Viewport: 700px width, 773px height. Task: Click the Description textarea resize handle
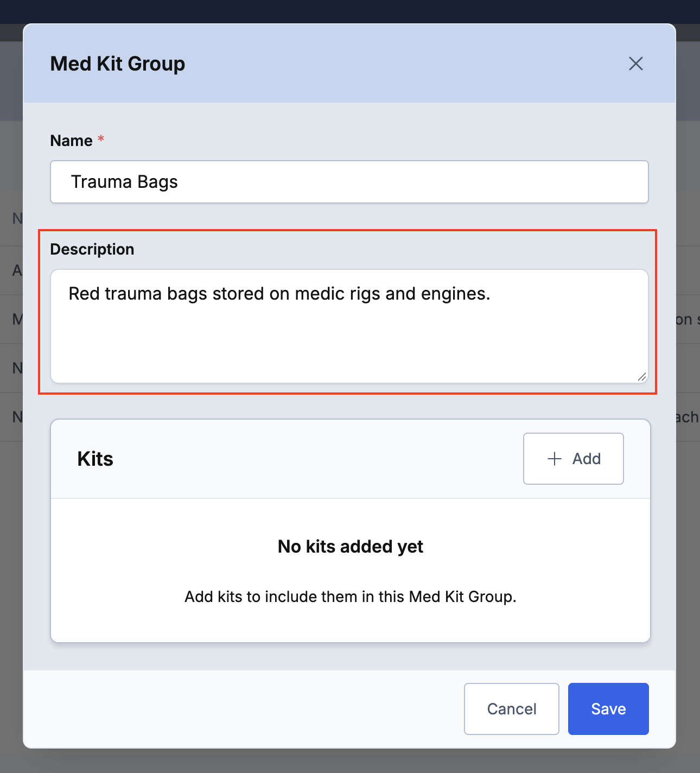coord(642,377)
